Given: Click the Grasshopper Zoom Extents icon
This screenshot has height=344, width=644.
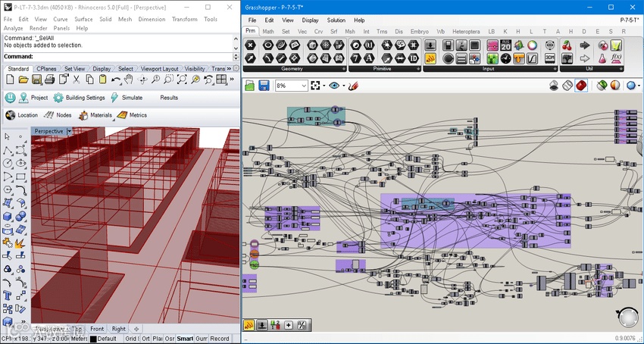Looking at the screenshot, I should tap(315, 86).
